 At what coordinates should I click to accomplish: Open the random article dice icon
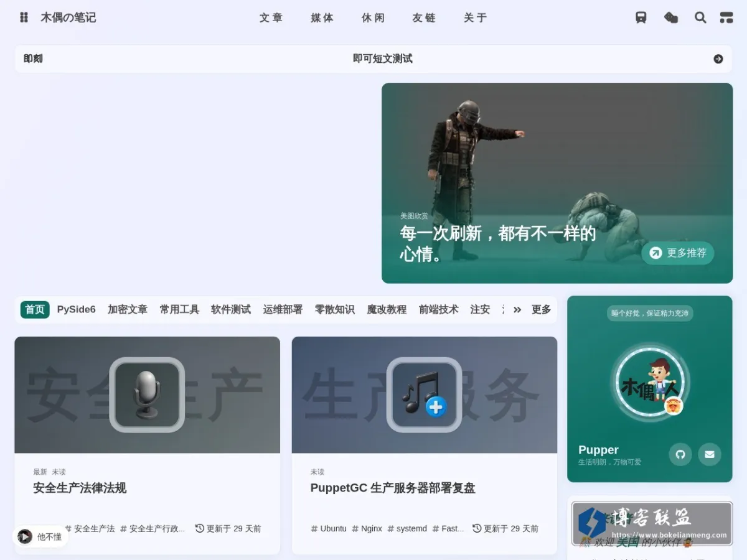(671, 17)
